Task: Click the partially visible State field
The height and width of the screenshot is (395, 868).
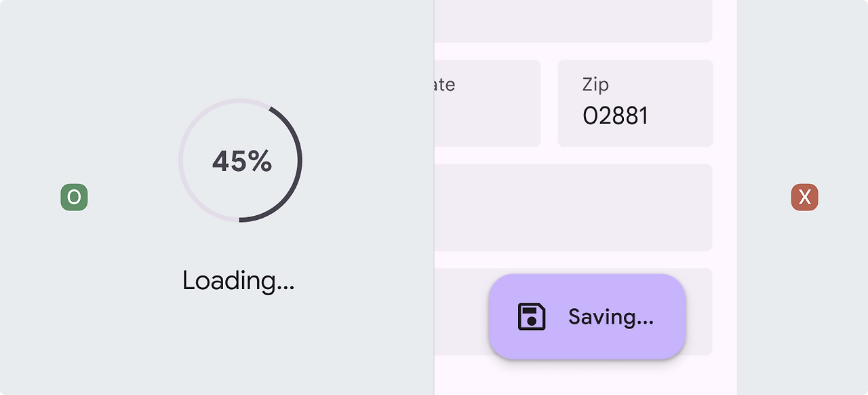Action: point(487,103)
